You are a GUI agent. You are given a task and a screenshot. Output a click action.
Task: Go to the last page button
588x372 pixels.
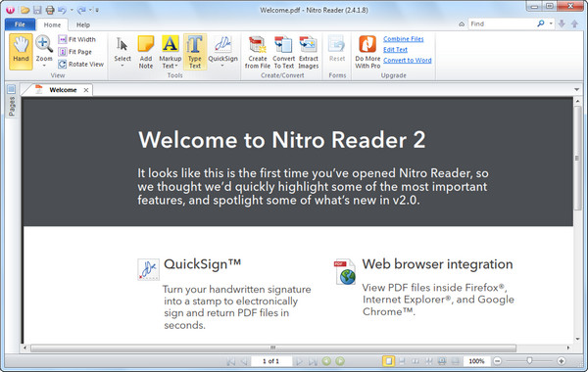click(313, 361)
